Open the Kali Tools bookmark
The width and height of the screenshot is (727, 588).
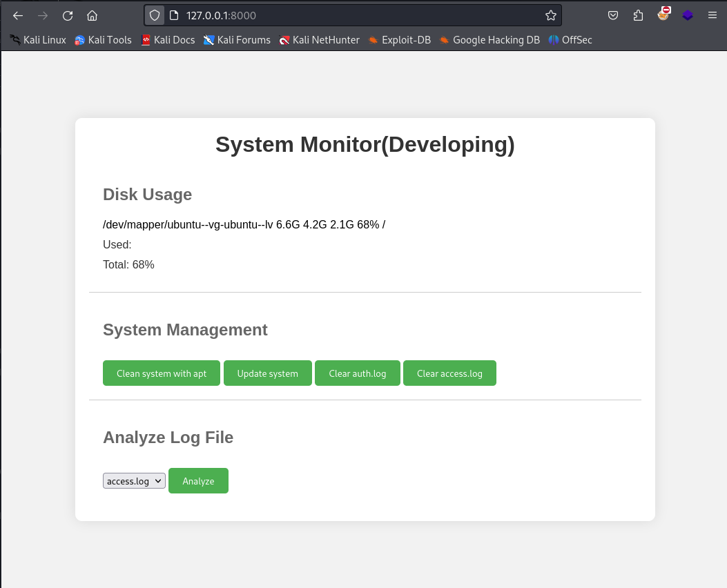tap(103, 40)
